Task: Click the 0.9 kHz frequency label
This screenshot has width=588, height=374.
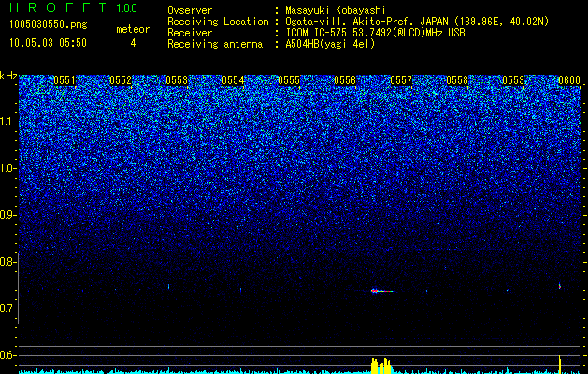Action: (7, 215)
